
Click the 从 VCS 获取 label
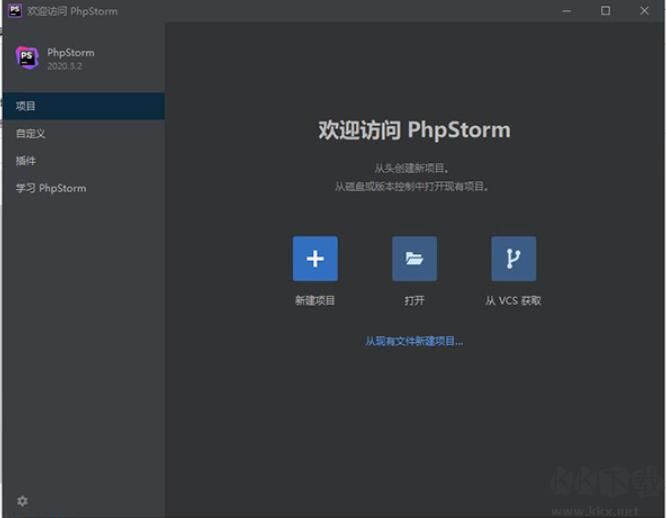click(513, 300)
